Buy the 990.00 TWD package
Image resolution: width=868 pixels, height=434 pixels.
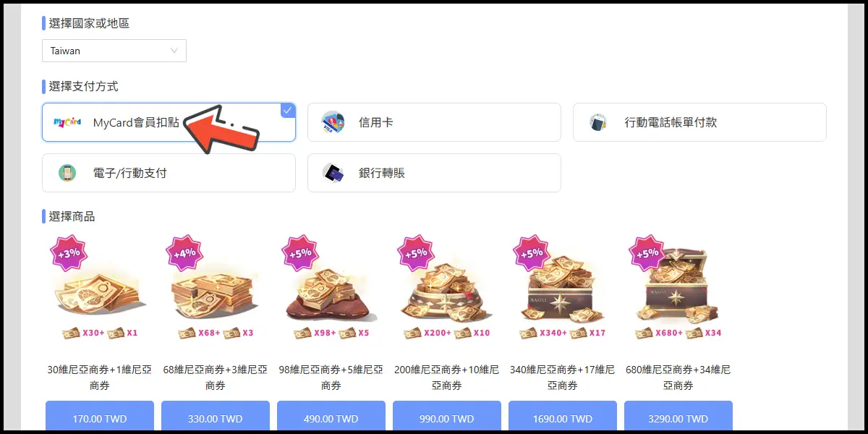(447, 417)
